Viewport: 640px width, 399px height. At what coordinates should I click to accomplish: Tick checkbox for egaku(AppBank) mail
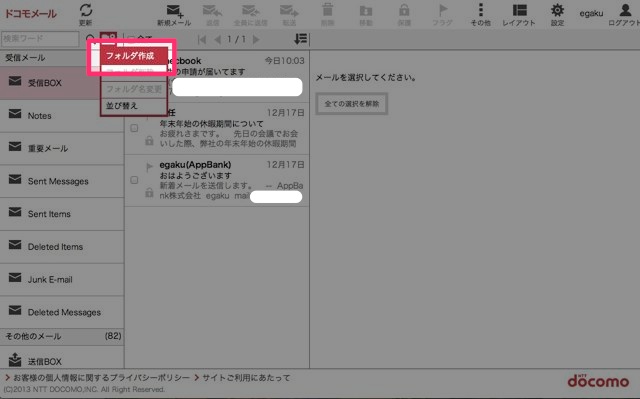tap(134, 180)
